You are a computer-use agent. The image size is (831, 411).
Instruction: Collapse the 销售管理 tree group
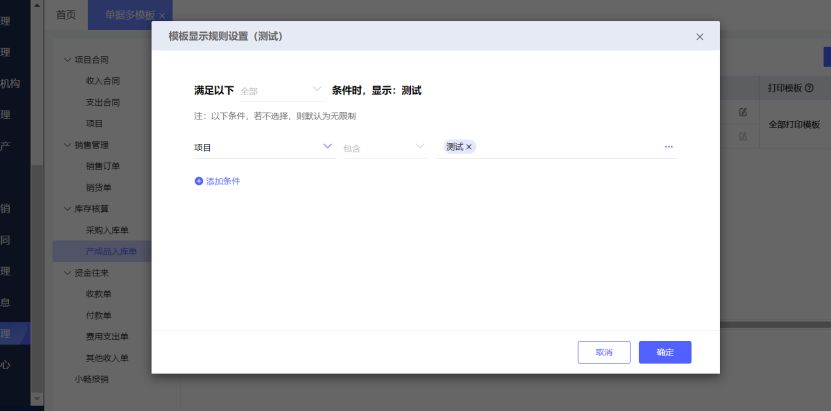coord(68,144)
